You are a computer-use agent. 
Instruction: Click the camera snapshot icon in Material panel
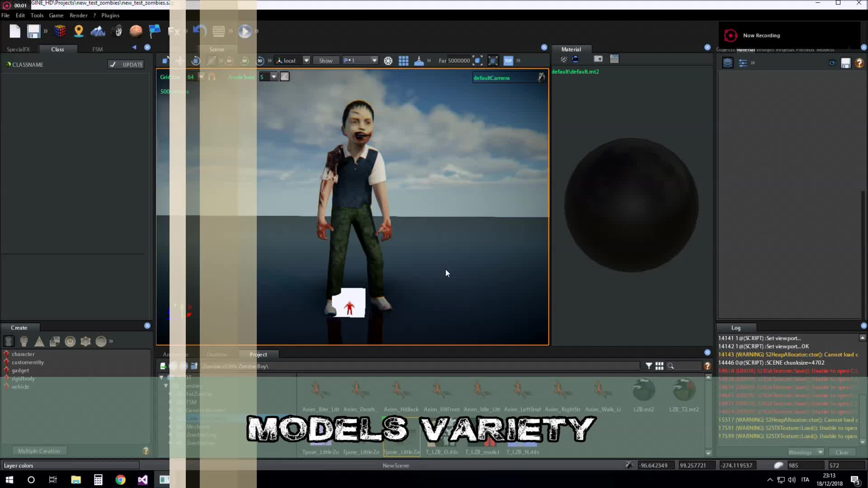(598, 59)
